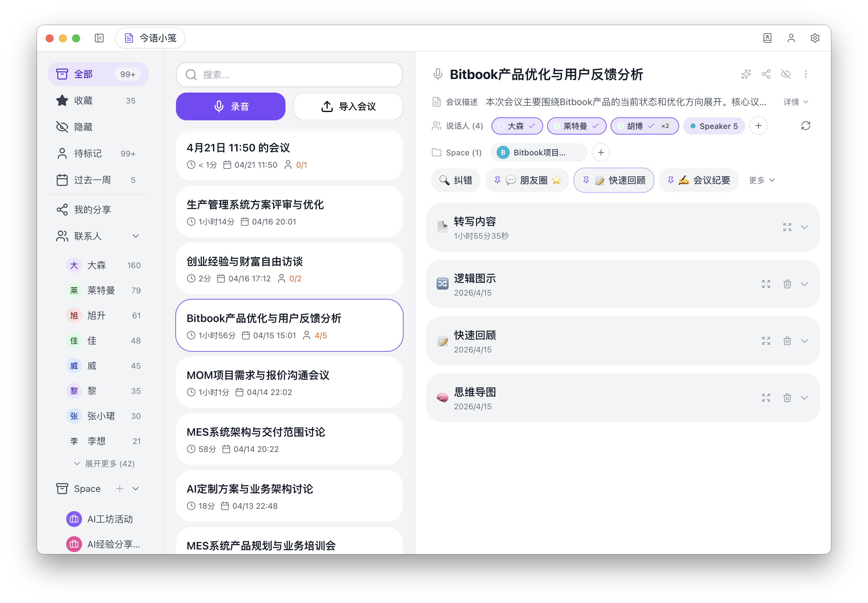Screen dimensions: 868x603
Task: Open the settings gear icon
Action: (x=815, y=38)
